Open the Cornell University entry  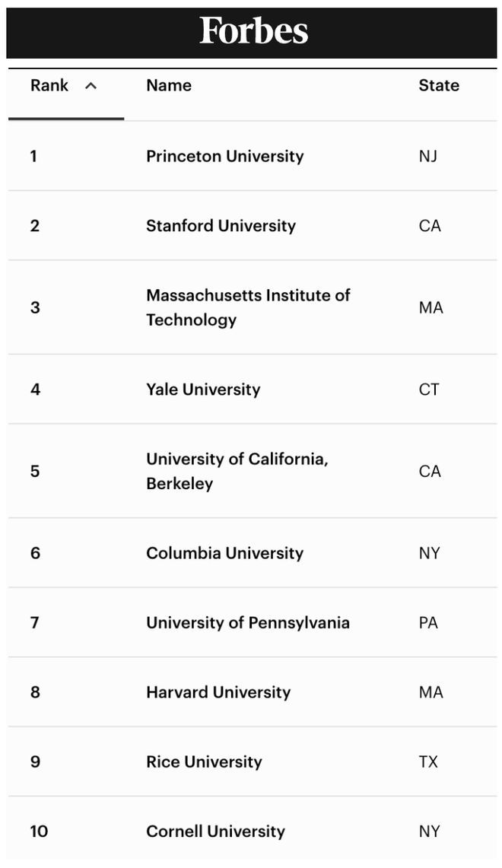click(x=215, y=831)
